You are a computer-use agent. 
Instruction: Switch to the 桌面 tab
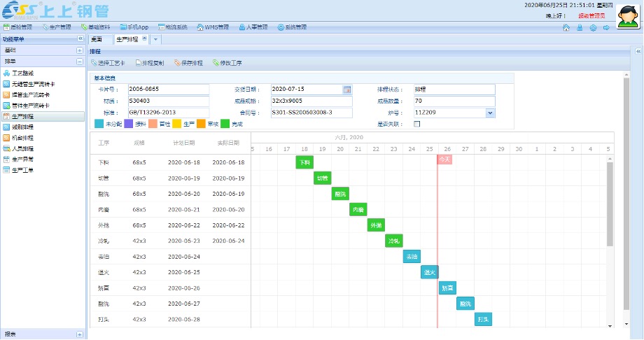[x=97, y=39]
